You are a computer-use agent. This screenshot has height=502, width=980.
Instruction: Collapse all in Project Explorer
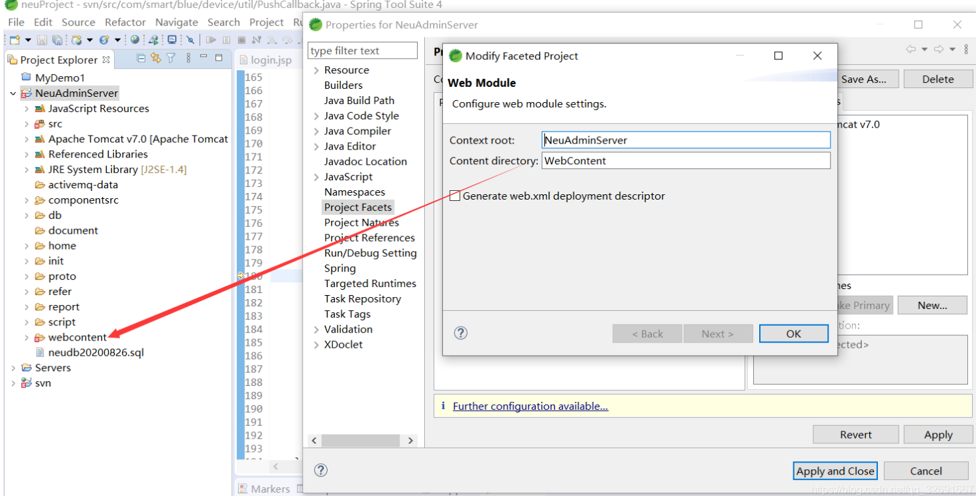141,58
